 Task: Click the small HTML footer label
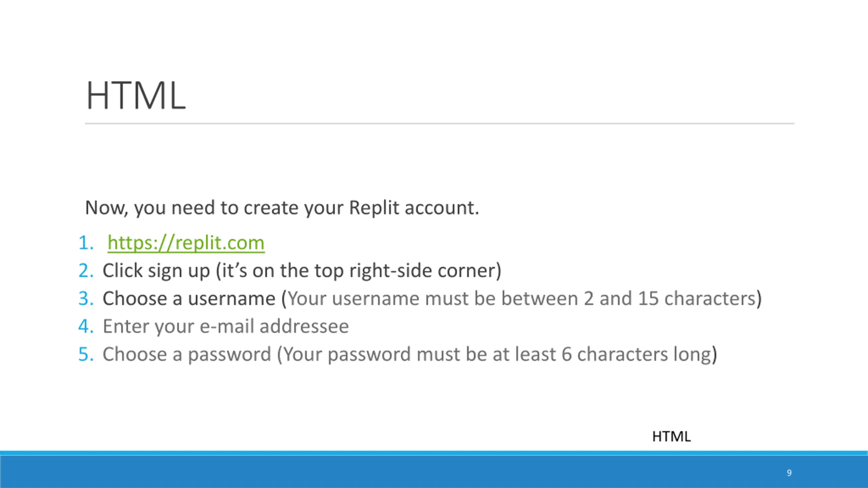[x=671, y=436]
